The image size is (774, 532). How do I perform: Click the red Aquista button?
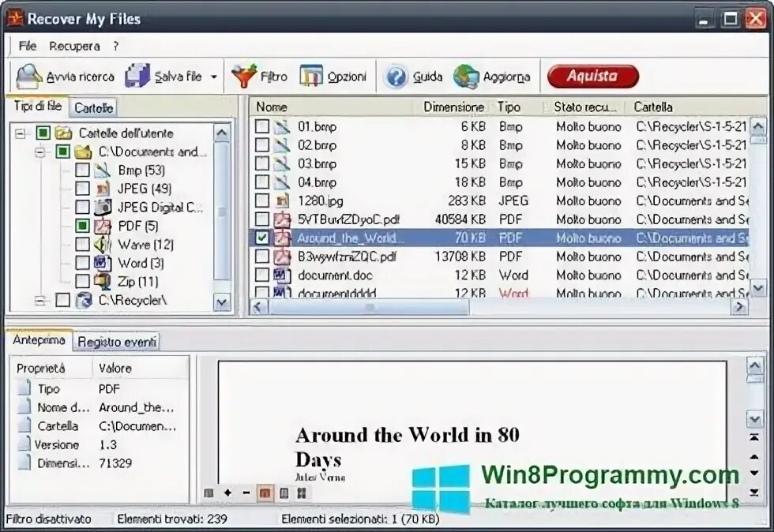(593, 76)
